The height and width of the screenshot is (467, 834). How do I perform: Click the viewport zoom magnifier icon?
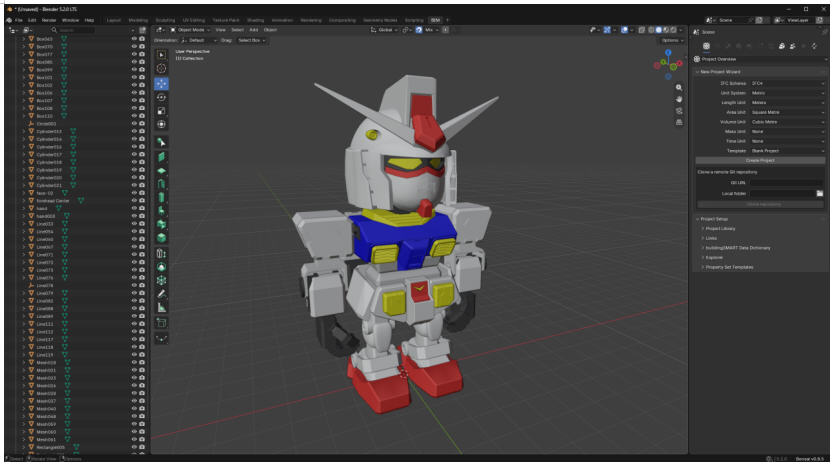pyautogui.click(x=679, y=87)
